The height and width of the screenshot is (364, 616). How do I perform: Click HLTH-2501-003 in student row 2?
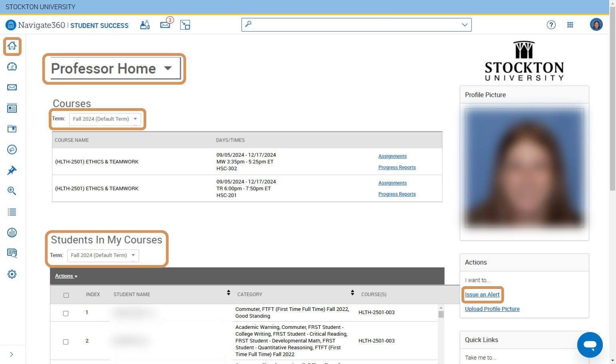coord(376,341)
